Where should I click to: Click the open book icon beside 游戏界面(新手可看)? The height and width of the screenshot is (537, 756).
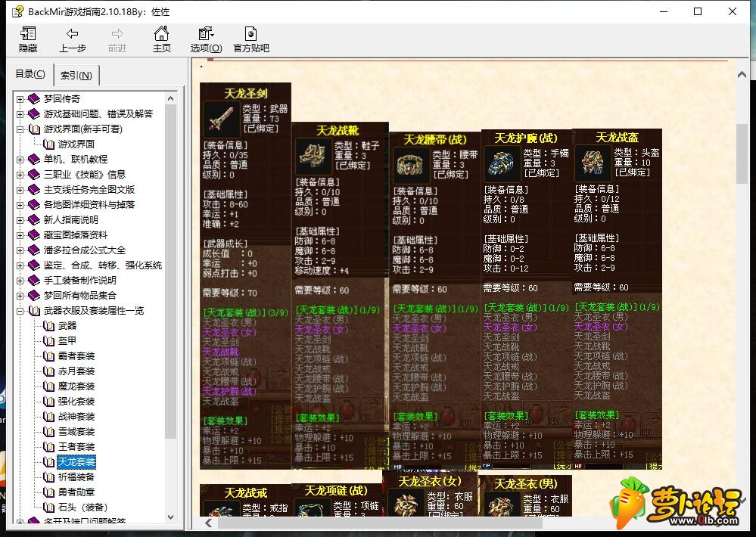click(x=34, y=129)
